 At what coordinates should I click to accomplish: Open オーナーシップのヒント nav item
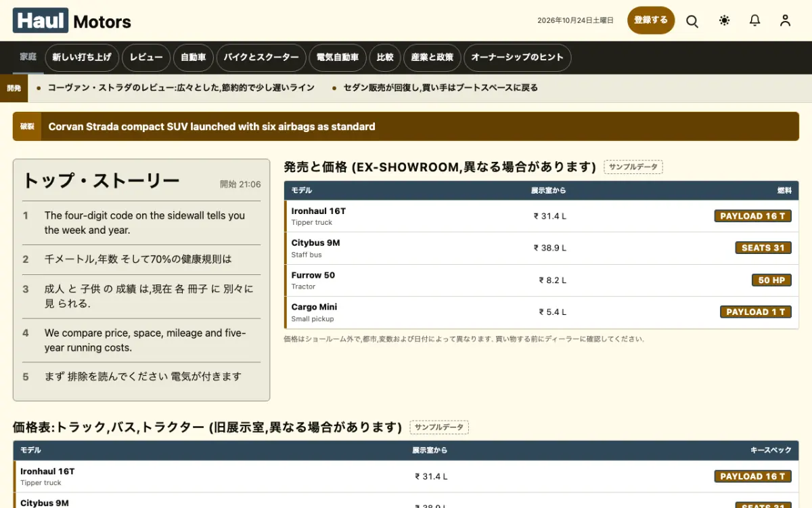tap(518, 58)
